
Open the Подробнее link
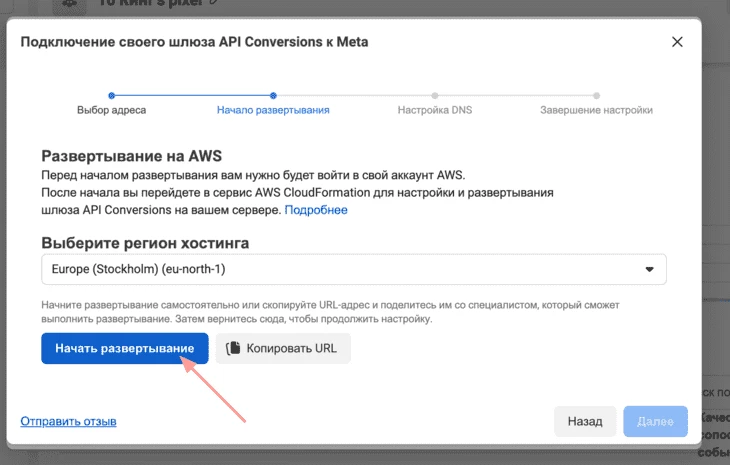[316, 210]
